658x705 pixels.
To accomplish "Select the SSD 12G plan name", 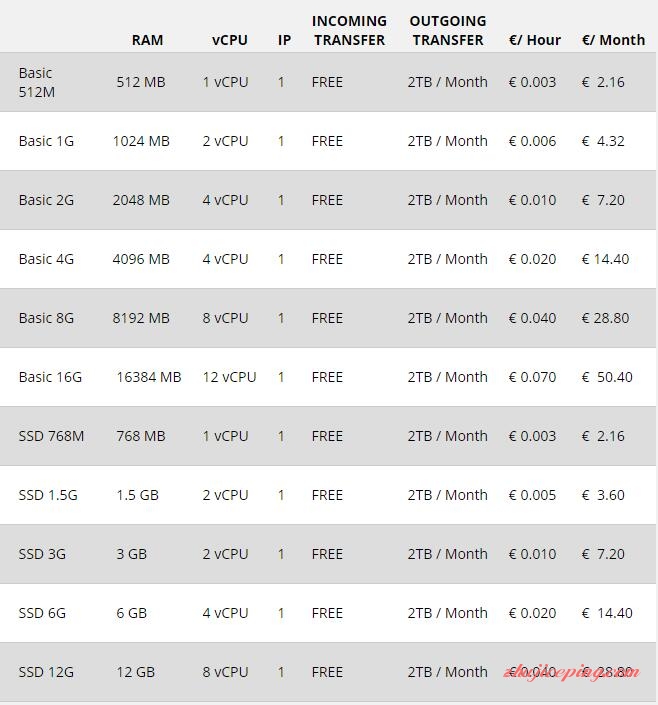I will click(46, 672).
